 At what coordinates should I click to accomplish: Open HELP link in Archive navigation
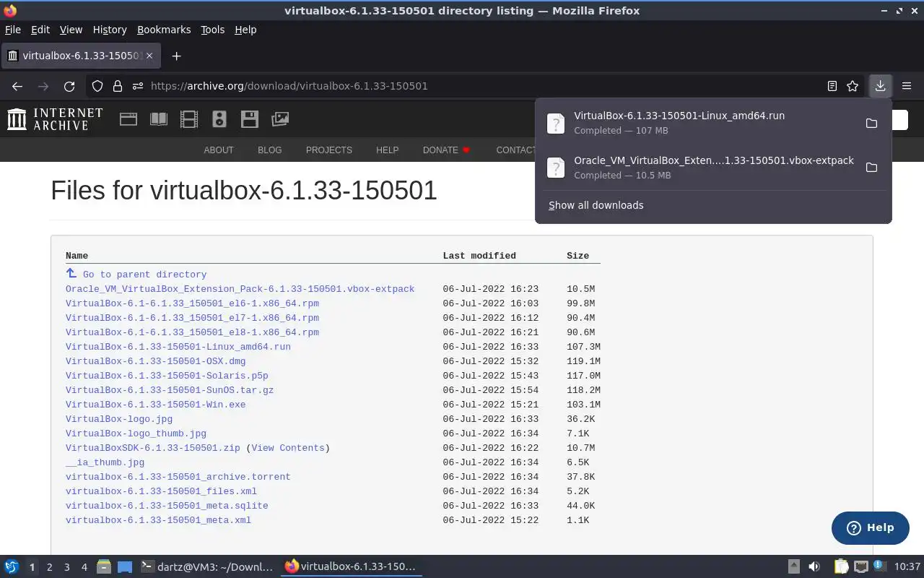pos(387,150)
